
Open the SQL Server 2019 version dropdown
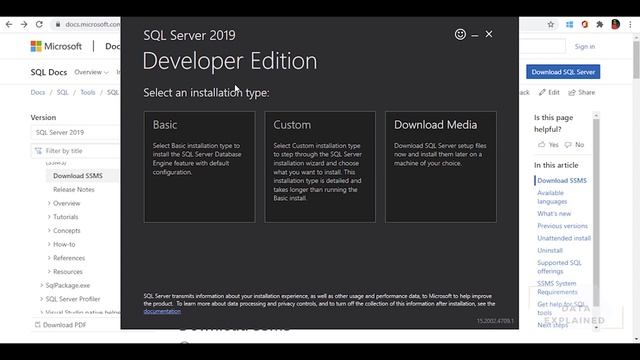(76, 132)
